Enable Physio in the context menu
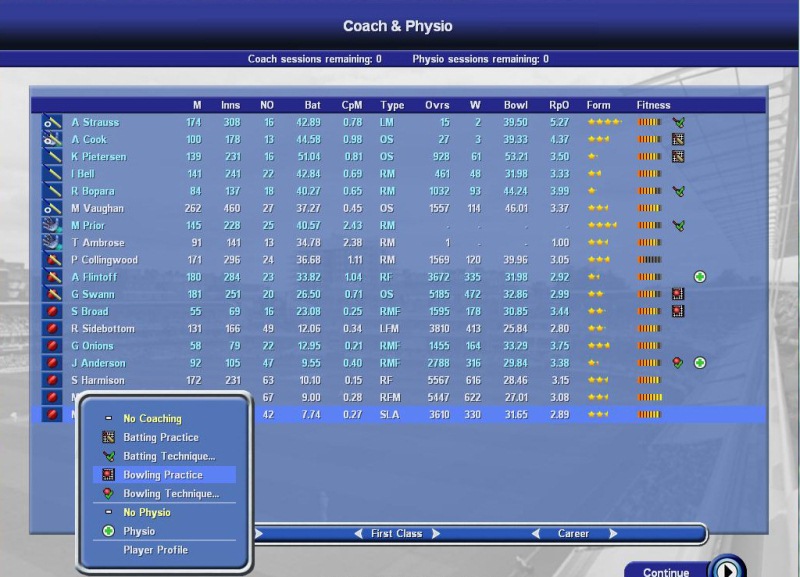 coord(139,531)
